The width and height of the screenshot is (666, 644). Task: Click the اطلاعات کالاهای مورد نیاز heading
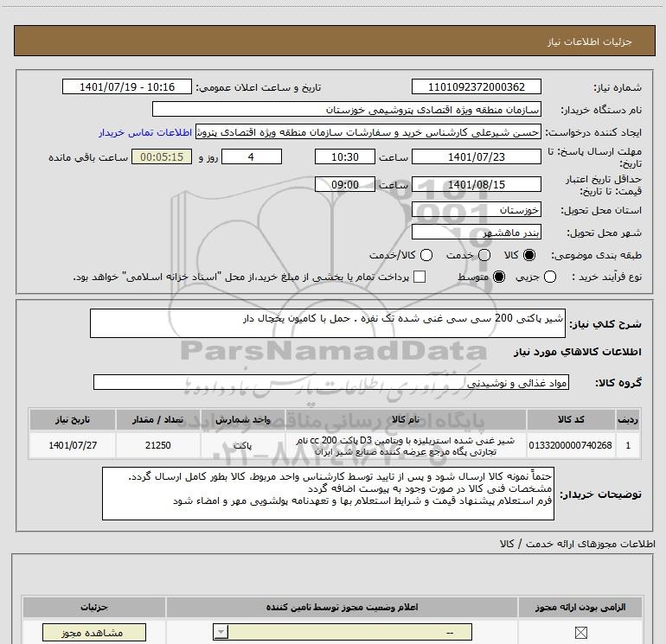pyautogui.click(x=577, y=352)
